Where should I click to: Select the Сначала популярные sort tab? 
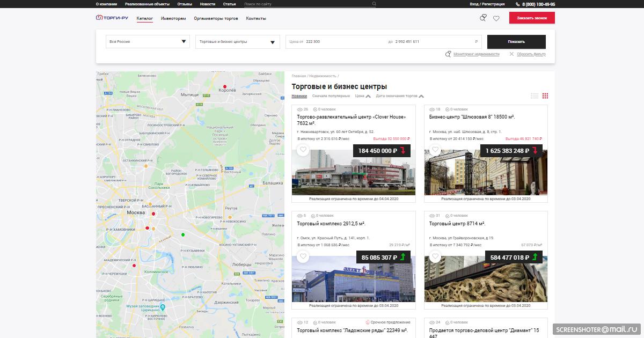point(331,96)
